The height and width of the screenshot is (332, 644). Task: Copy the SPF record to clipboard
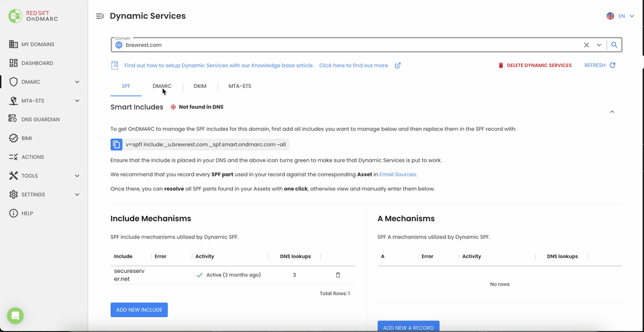pos(117,144)
